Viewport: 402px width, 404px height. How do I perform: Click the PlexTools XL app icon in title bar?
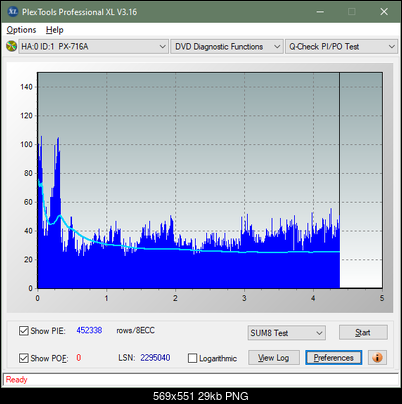click(12, 12)
